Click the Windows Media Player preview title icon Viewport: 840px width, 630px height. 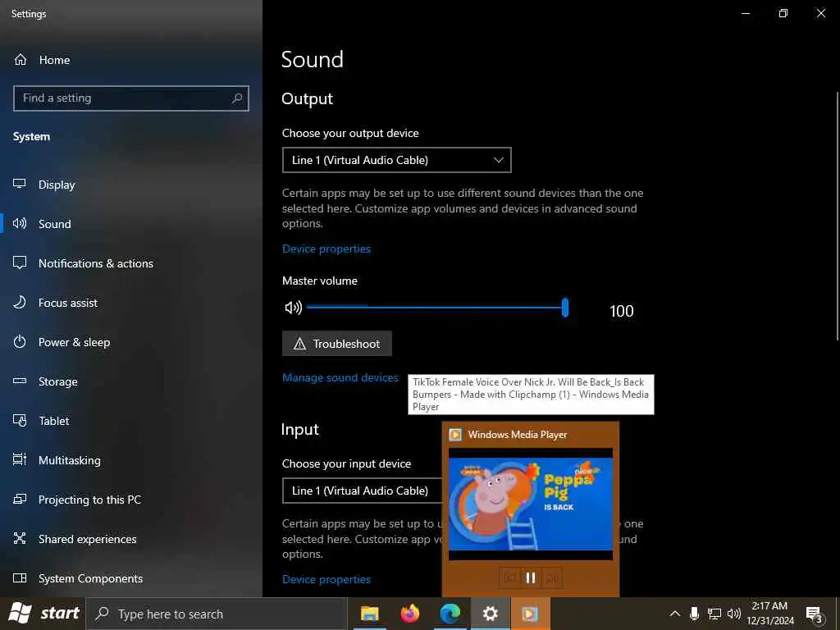(x=455, y=435)
